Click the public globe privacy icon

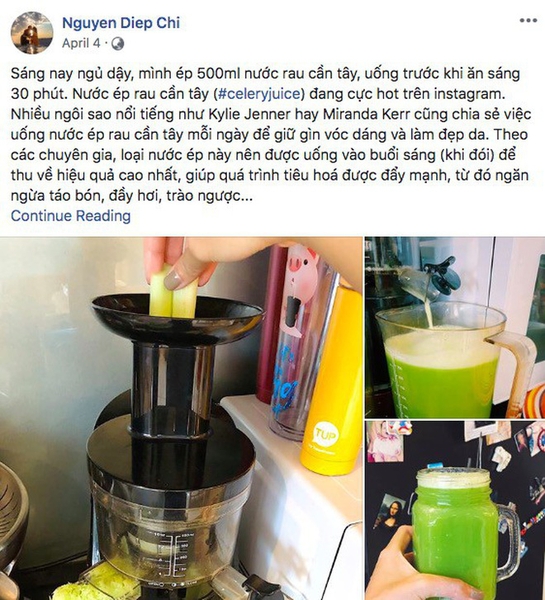(x=117, y=44)
